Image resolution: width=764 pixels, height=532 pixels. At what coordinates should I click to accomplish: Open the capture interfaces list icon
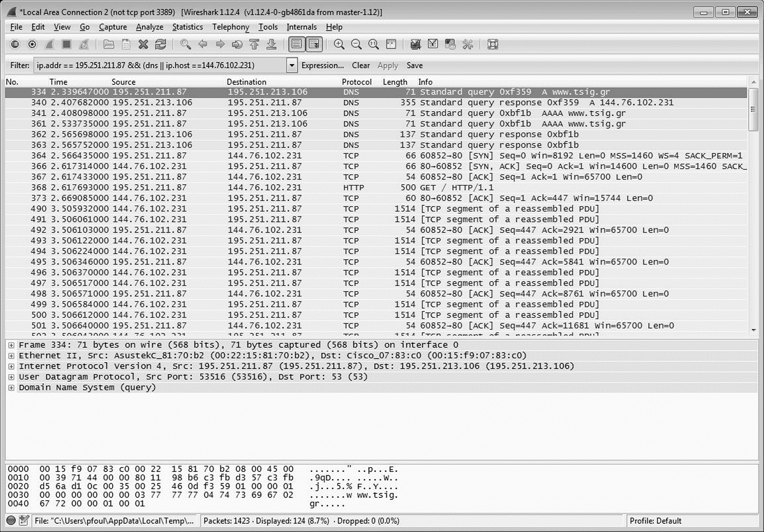pyautogui.click(x=15, y=44)
